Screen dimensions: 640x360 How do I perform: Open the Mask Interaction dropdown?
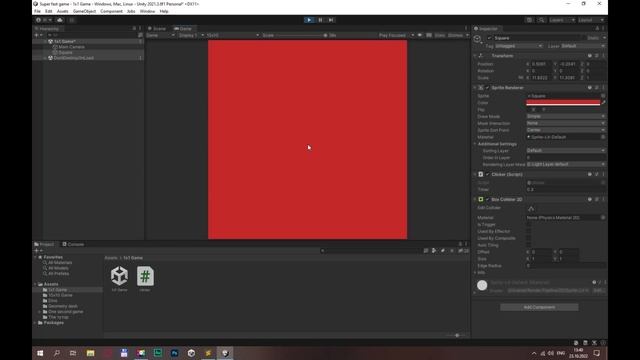566,123
